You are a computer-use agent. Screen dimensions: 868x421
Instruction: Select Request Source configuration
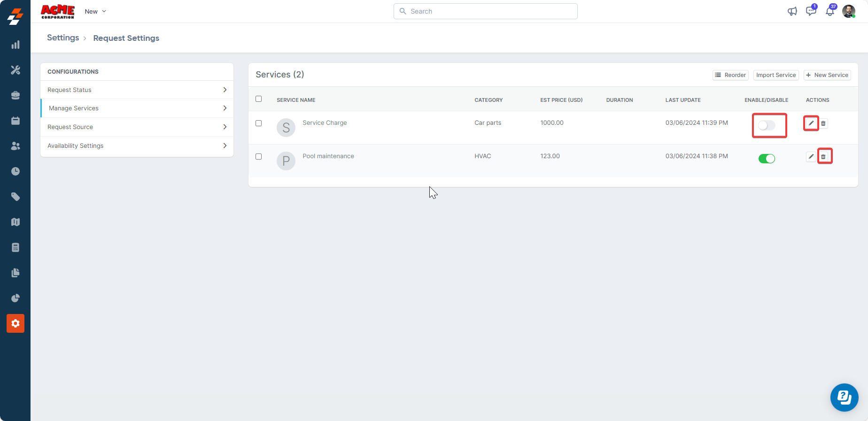coord(137,127)
